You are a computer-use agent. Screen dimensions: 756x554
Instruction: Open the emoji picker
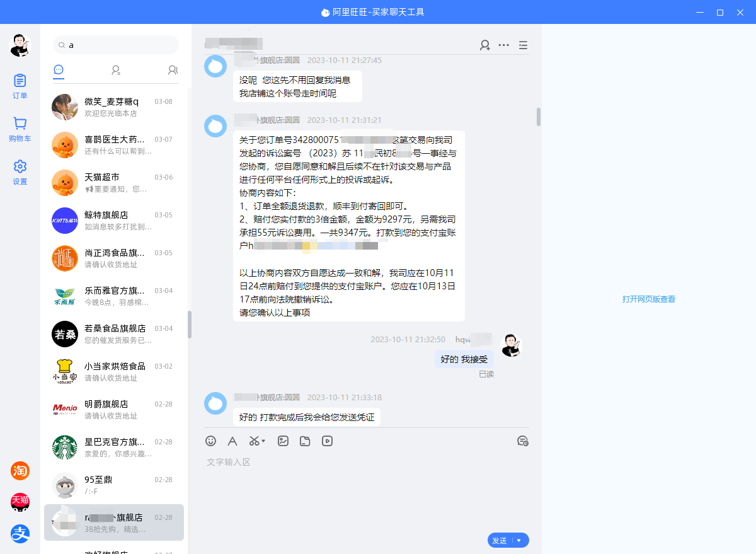click(x=211, y=441)
